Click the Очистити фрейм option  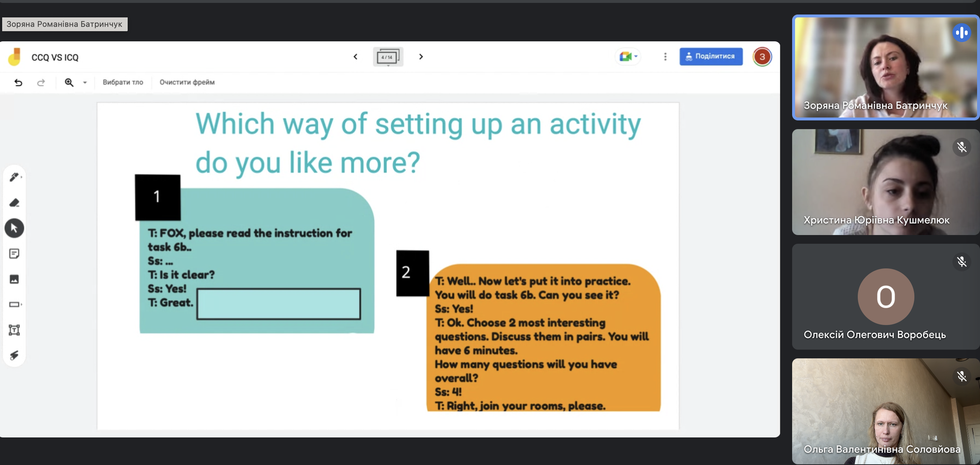(x=187, y=82)
